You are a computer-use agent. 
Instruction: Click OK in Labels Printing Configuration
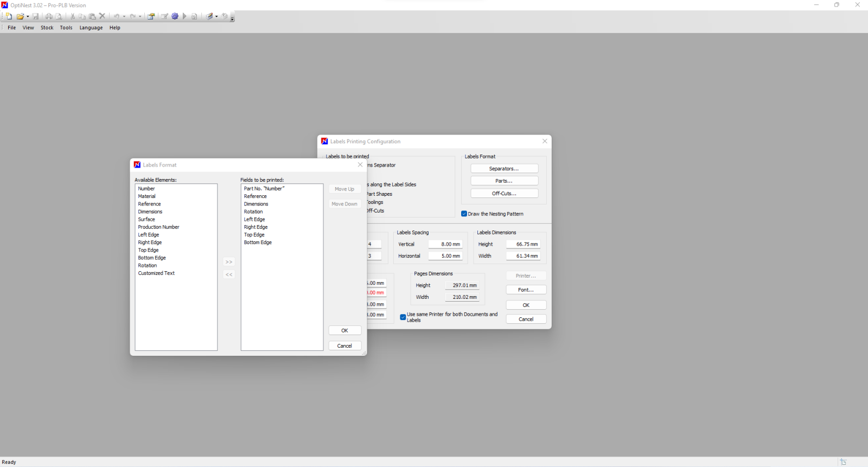[x=526, y=305]
